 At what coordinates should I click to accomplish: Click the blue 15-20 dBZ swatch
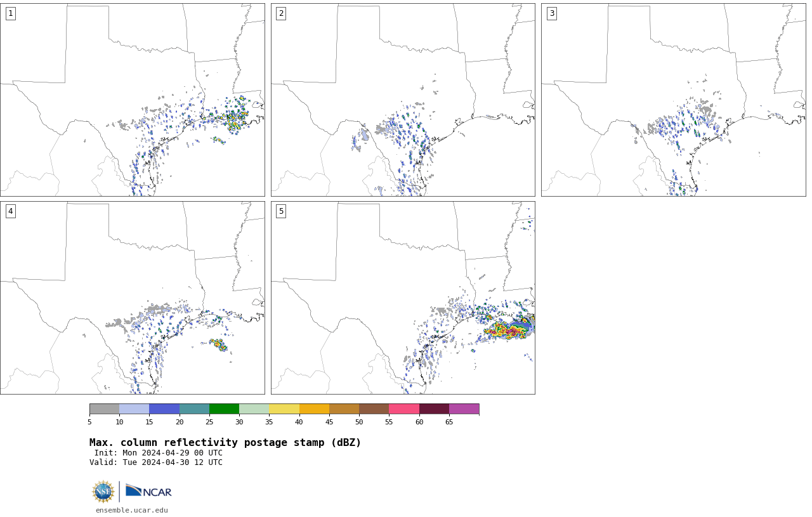click(164, 409)
